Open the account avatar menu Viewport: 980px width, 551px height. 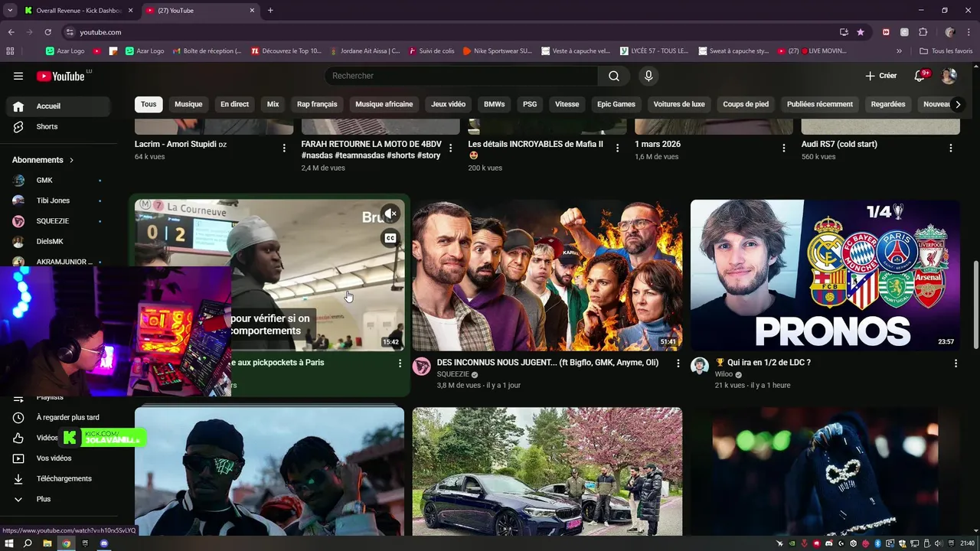(x=949, y=76)
